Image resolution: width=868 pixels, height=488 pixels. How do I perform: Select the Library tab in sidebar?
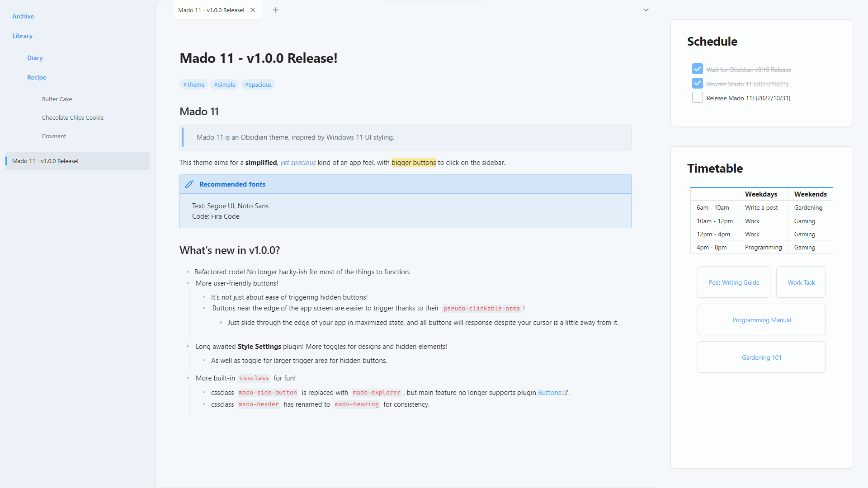22,35
